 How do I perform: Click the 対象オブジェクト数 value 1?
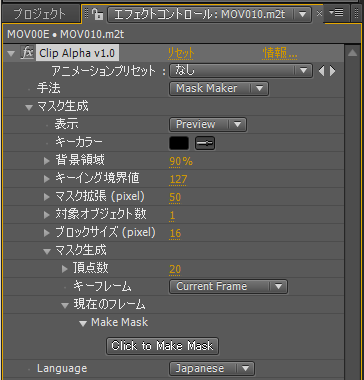(172, 216)
